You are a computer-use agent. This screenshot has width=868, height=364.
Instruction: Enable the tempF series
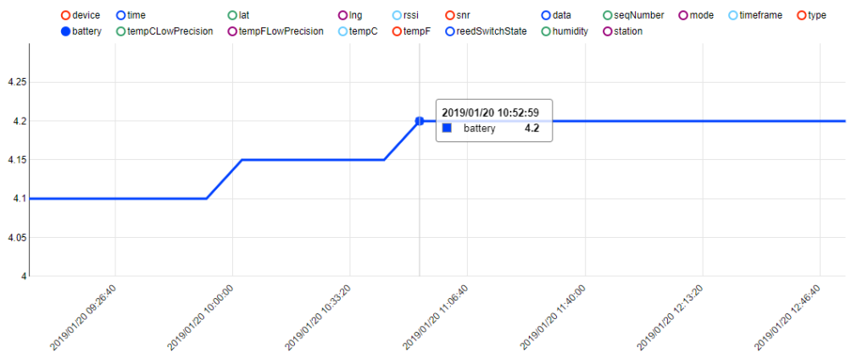(x=398, y=31)
